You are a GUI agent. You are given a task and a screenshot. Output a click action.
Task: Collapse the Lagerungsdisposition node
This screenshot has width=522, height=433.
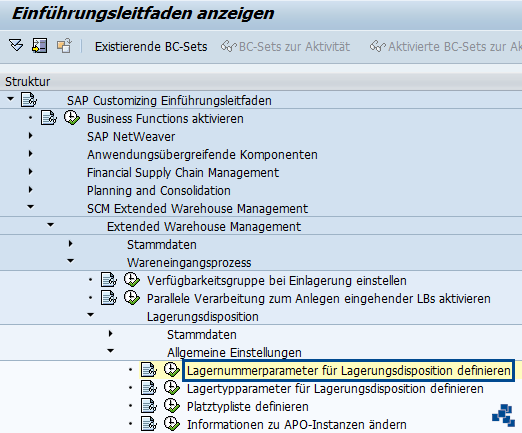91,315
